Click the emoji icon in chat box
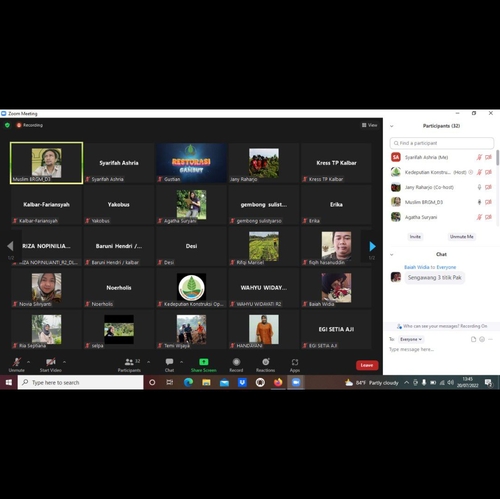This screenshot has width=500, height=499. coord(482,339)
